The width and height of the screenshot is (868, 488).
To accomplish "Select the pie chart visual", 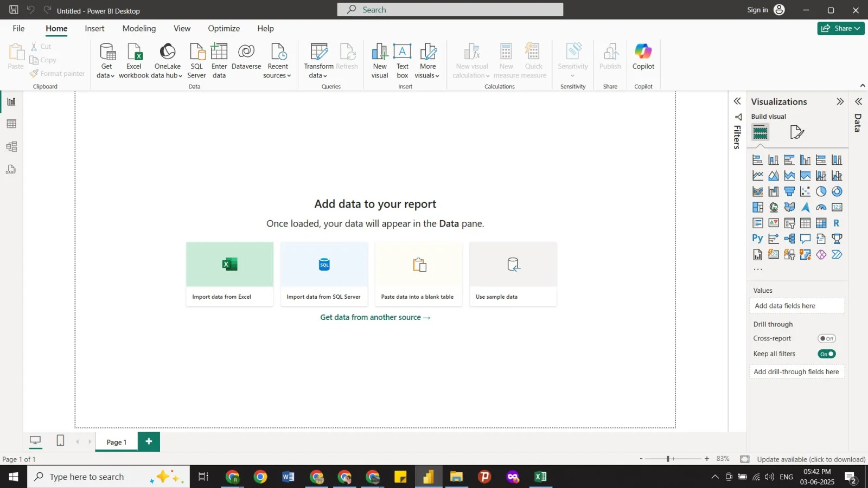I will [x=821, y=191].
